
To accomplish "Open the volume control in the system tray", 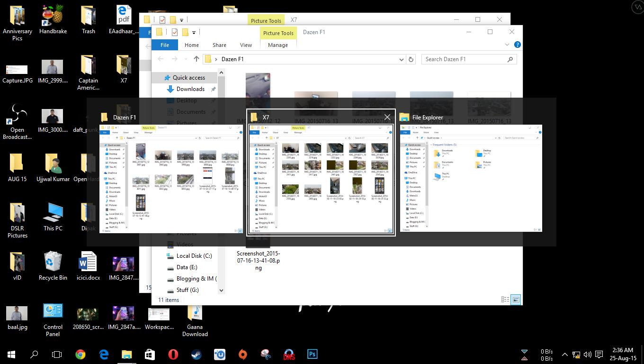I will 587,355.
